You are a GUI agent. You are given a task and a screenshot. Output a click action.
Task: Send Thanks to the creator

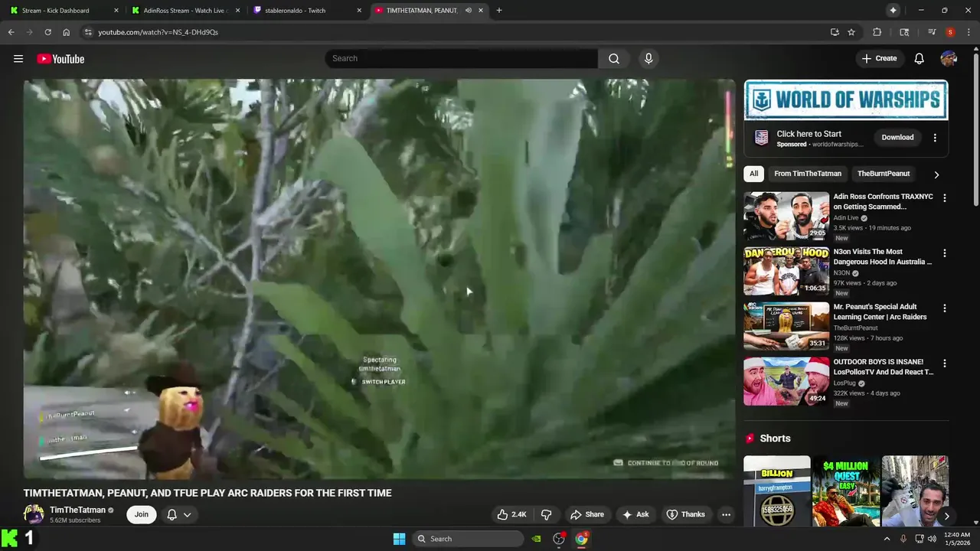(x=686, y=514)
